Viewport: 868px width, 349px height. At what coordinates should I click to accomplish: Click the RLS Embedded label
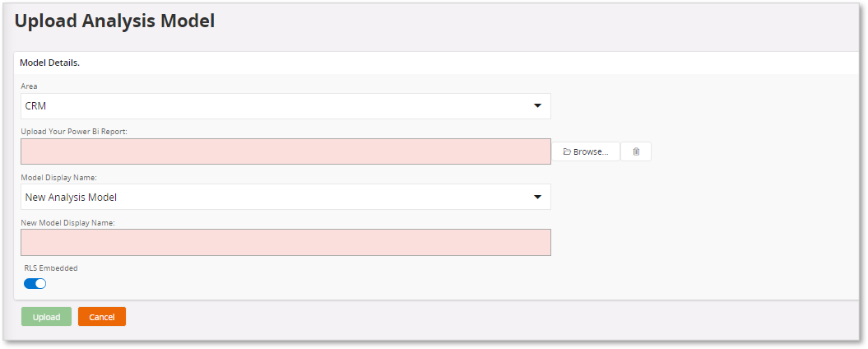(51, 268)
